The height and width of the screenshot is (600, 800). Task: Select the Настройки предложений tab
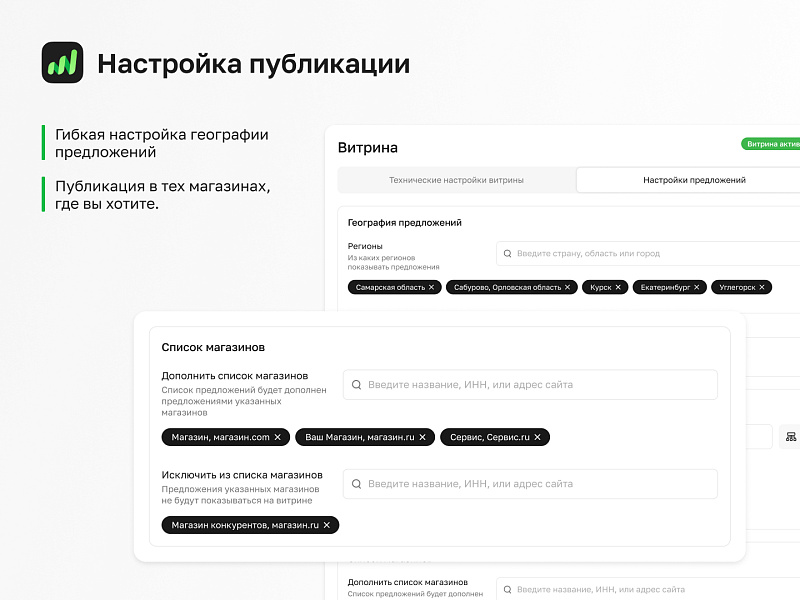(693, 180)
